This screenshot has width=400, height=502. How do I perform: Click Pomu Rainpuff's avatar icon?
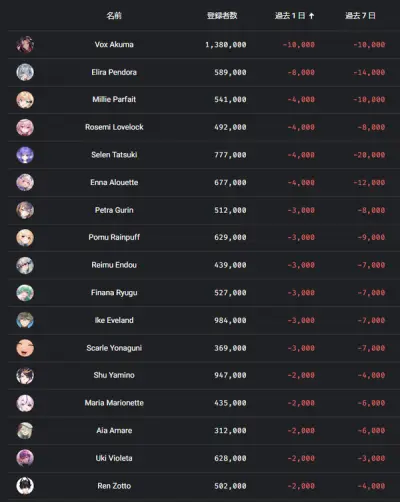point(25,238)
